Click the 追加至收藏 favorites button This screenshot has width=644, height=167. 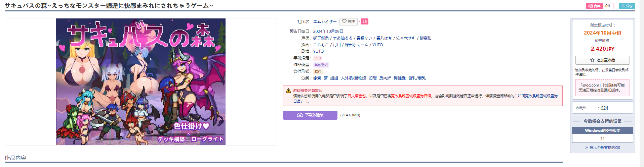coord(603,60)
